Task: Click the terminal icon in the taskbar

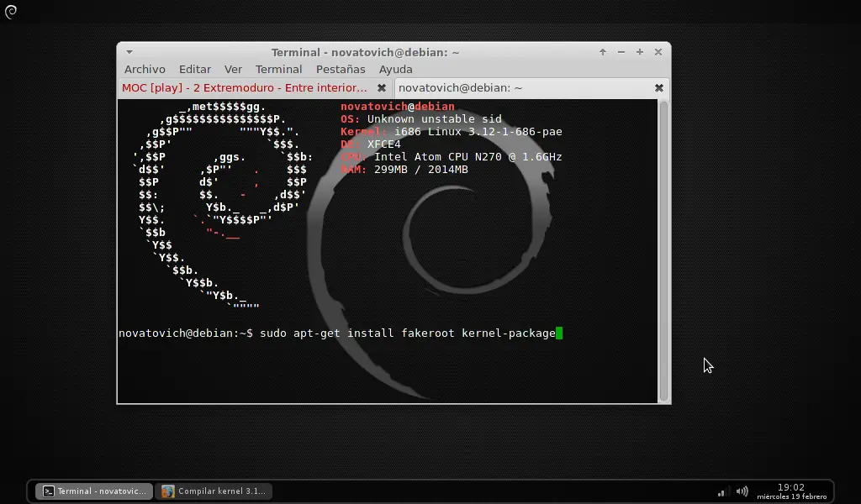Action: [48, 491]
